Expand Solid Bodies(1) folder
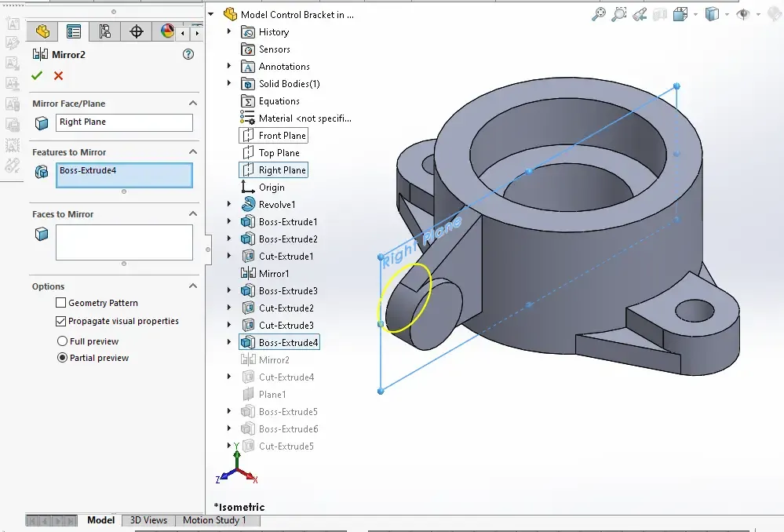 pyautogui.click(x=229, y=83)
